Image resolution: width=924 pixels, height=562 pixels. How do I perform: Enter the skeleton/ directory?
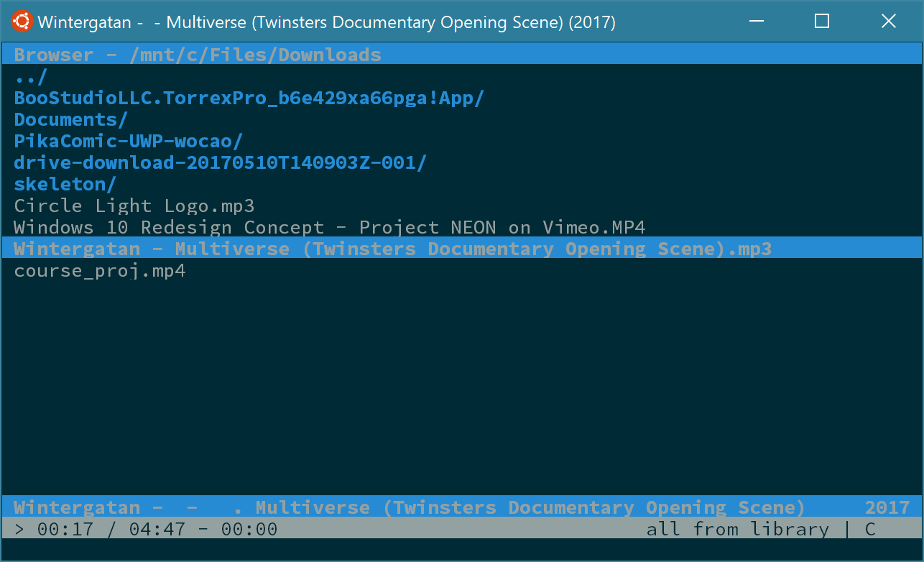[65, 185]
